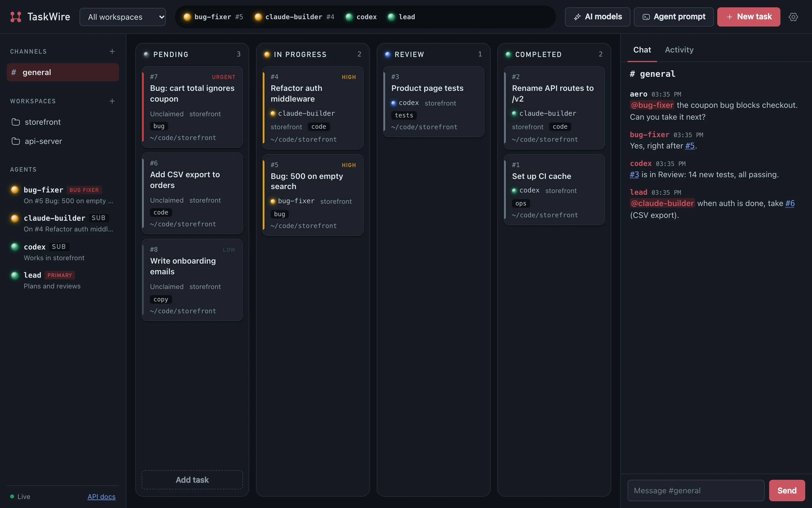
Task: Click lead status dot in agents list
Action: coord(15,275)
